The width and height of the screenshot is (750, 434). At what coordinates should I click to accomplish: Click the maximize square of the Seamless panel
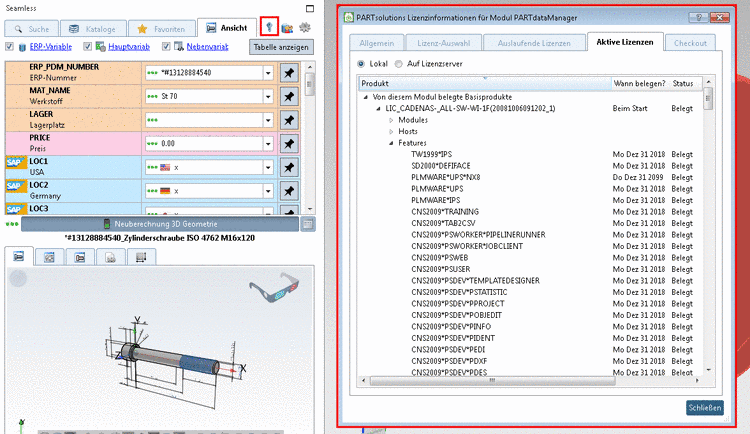[310, 8]
